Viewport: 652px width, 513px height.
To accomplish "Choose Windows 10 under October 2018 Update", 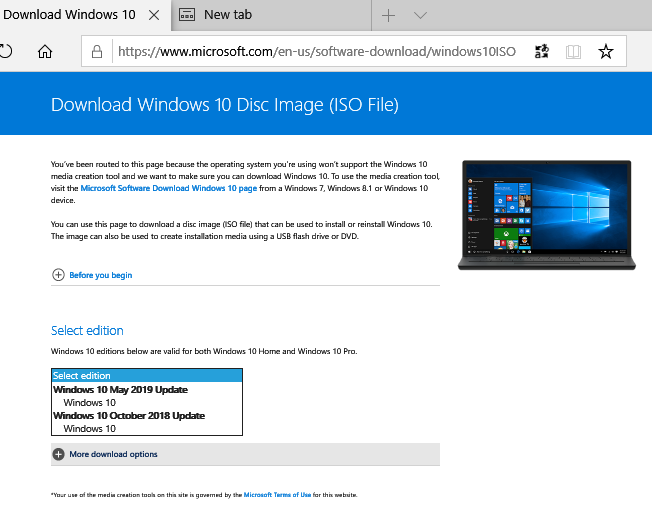I will (89, 429).
